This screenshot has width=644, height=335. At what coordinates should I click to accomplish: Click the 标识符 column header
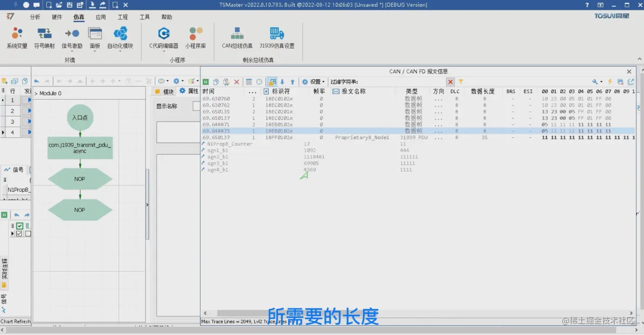point(281,91)
